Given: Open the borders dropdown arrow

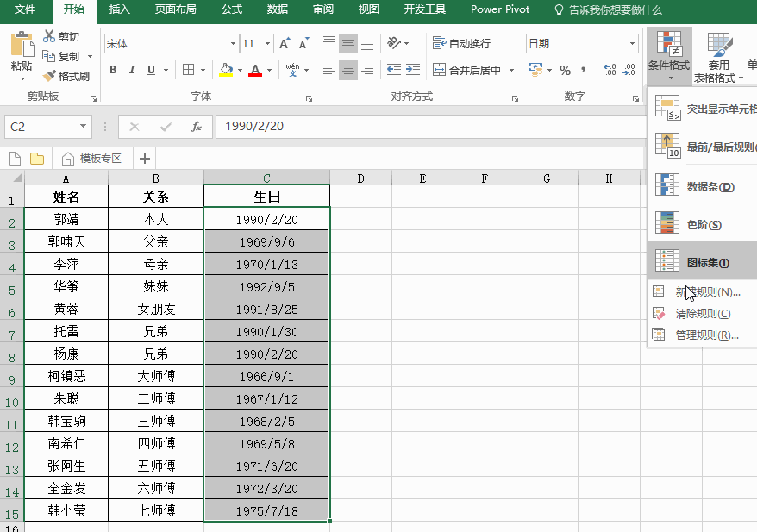Looking at the screenshot, I should point(203,70).
